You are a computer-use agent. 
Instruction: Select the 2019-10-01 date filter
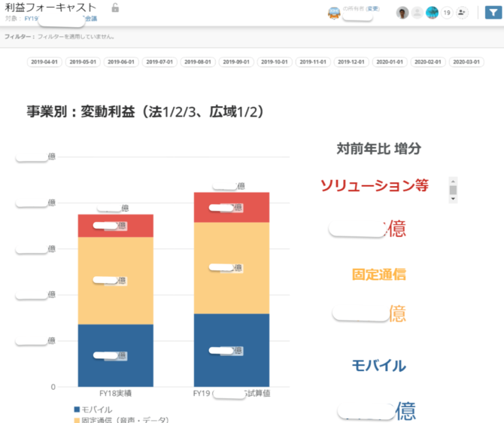(x=275, y=62)
